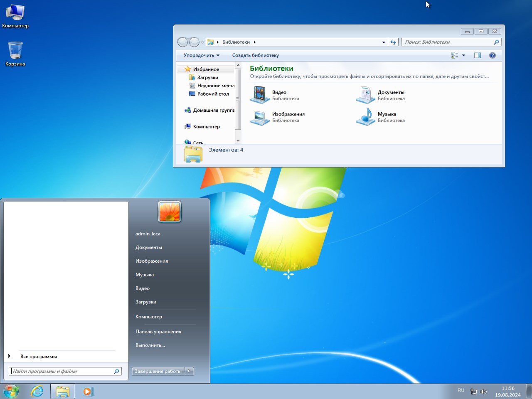Viewport: 532px width, 399px height.
Task: Show the preview pane
Action: (x=478, y=55)
